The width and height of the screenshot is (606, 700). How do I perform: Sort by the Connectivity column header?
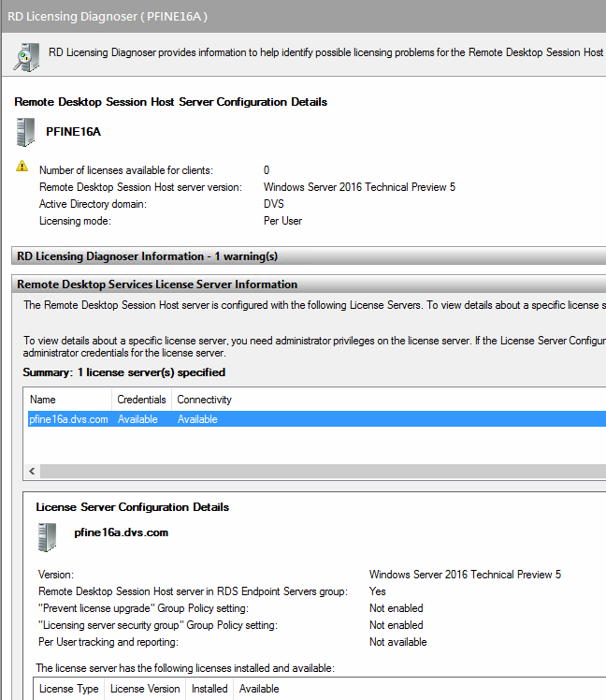click(205, 400)
